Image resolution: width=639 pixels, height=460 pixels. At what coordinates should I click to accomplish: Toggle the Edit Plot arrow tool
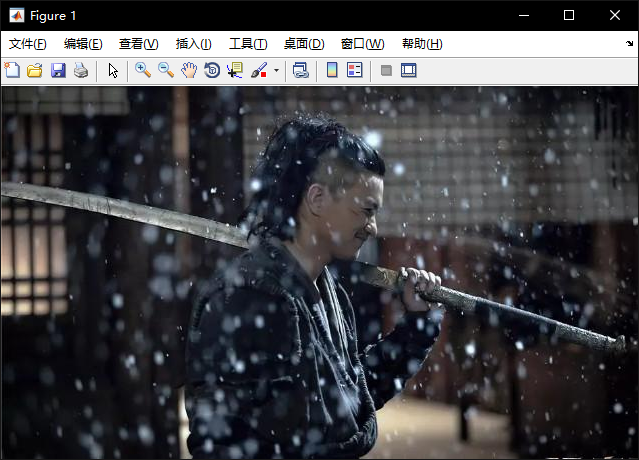pyautogui.click(x=113, y=70)
